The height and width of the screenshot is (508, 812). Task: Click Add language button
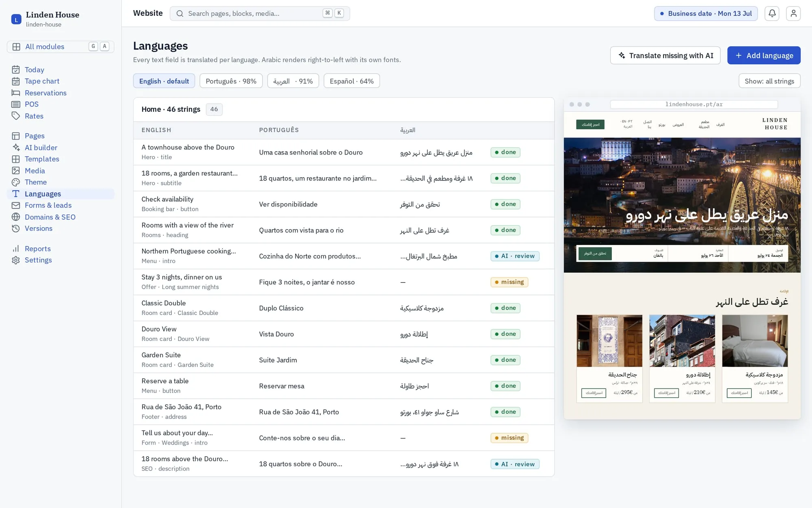[x=764, y=55]
